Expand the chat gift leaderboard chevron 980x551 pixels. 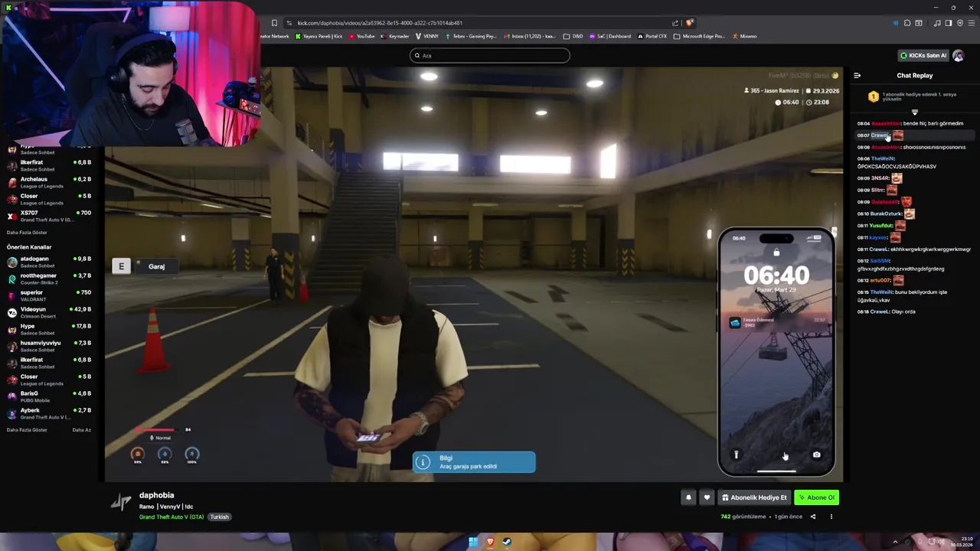pos(914,112)
